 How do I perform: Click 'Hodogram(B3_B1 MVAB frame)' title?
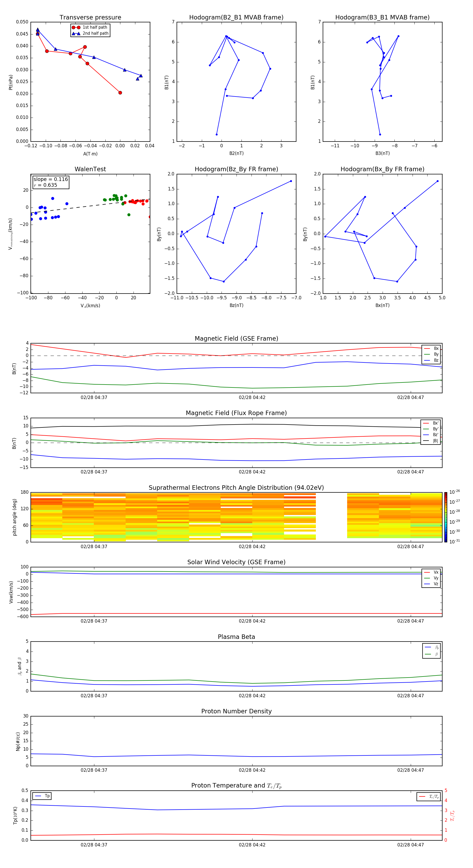[x=382, y=18]
